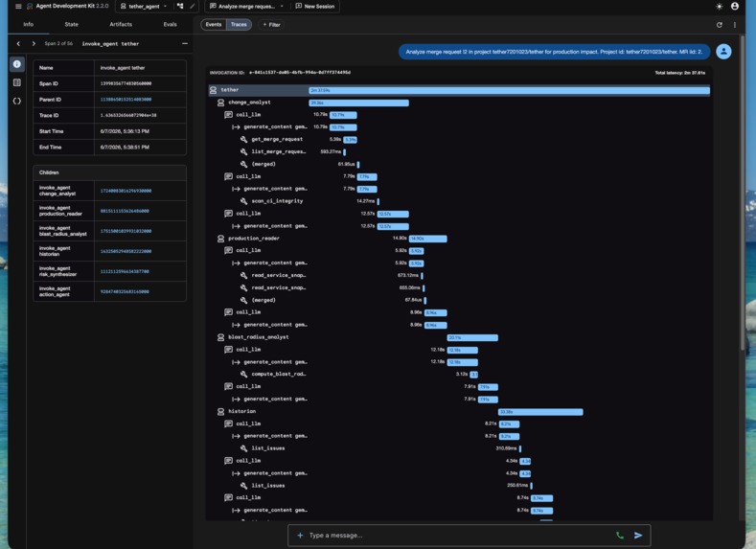Click the plus attach icon in message box
The width and height of the screenshot is (756, 549).
pyautogui.click(x=300, y=536)
